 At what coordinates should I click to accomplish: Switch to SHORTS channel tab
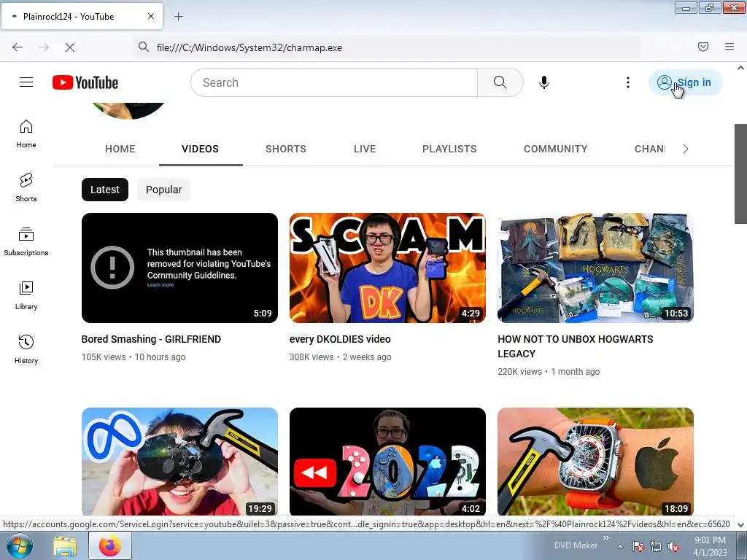pos(286,149)
